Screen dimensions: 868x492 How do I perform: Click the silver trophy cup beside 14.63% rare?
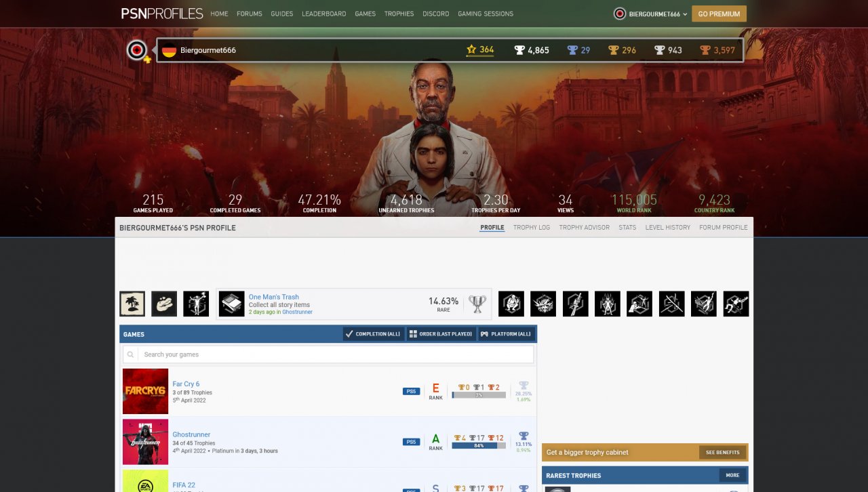click(x=477, y=304)
